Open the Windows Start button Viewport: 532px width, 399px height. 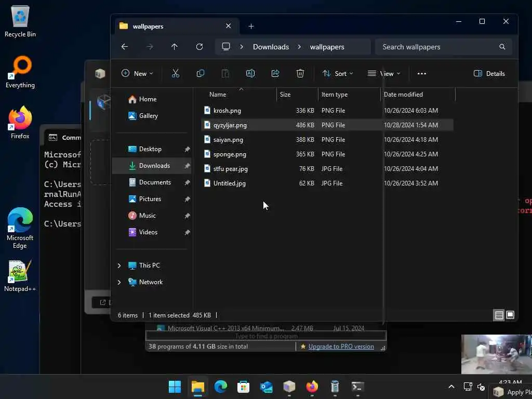tap(175, 387)
